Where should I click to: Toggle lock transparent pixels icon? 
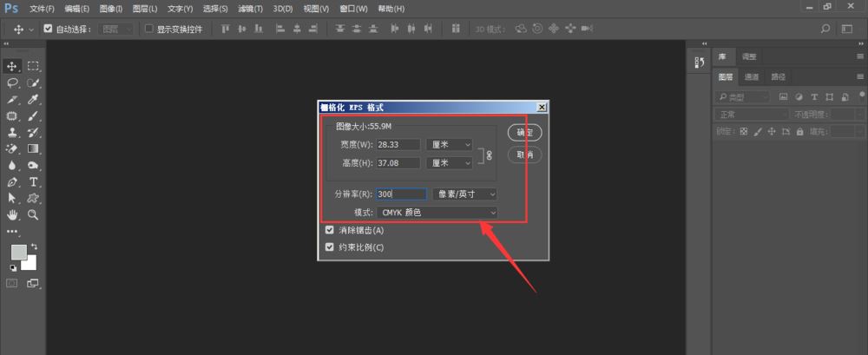pyautogui.click(x=744, y=132)
